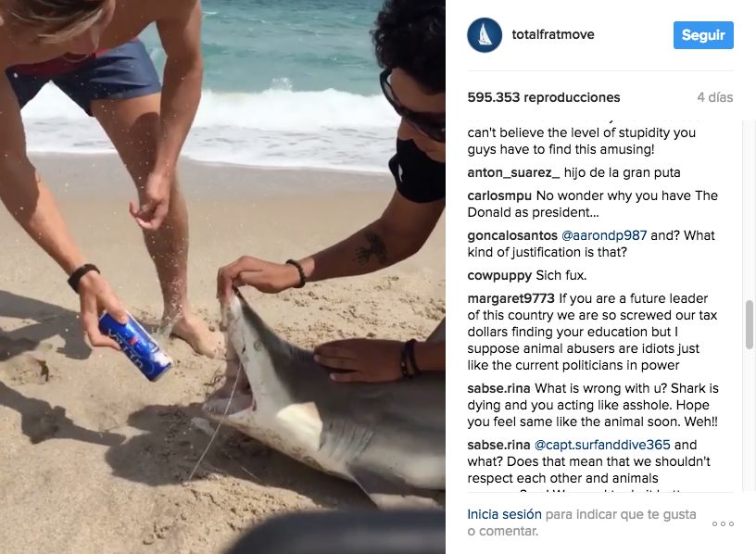The image size is (756, 554).
Task: Open carlosmpu commenter profile
Action: click(x=499, y=195)
